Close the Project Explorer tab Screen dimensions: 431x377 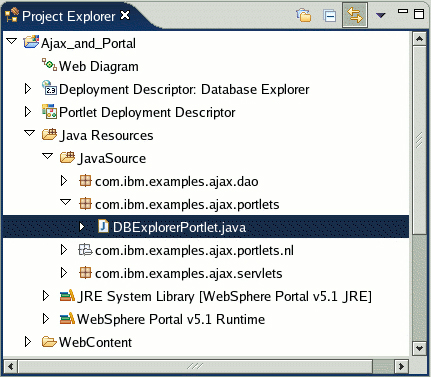(125, 15)
